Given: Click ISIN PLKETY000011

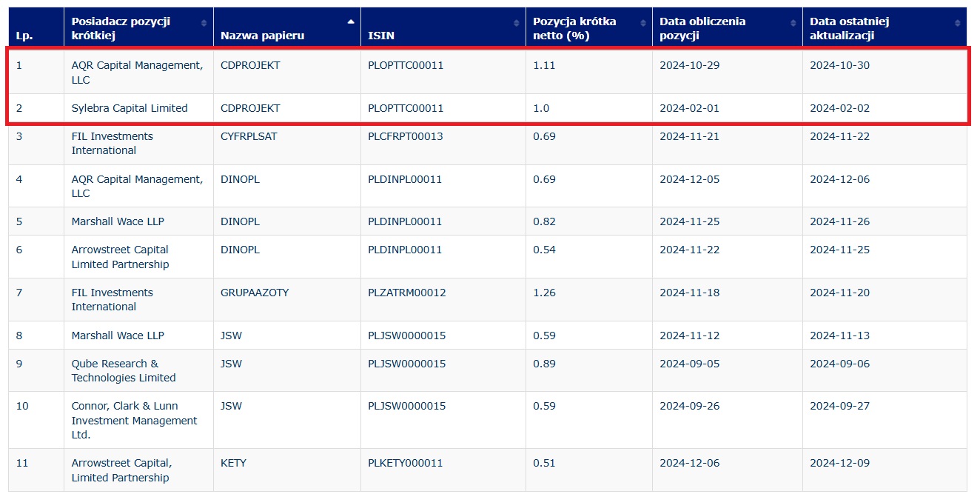Looking at the screenshot, I should (x=406, y=463).
